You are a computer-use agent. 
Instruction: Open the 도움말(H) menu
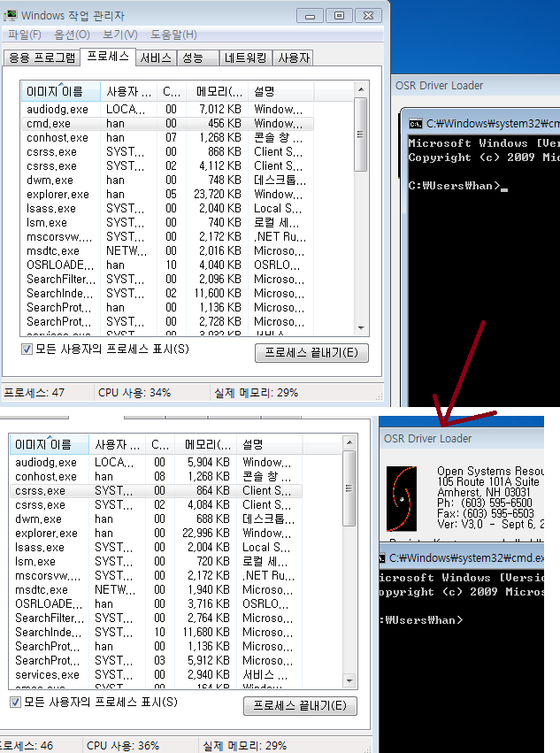pyautogui.click(x=174, y=35)
